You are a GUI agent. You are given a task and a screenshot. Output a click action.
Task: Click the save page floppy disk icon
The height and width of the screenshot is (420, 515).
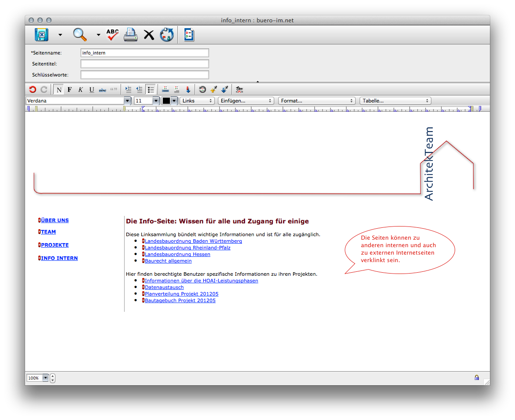tap(41, 34)
